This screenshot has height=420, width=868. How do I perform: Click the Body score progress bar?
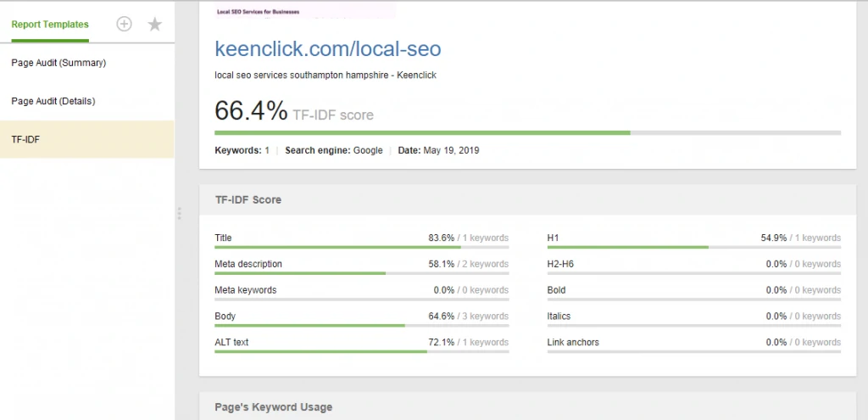click(x=361, y=325)
